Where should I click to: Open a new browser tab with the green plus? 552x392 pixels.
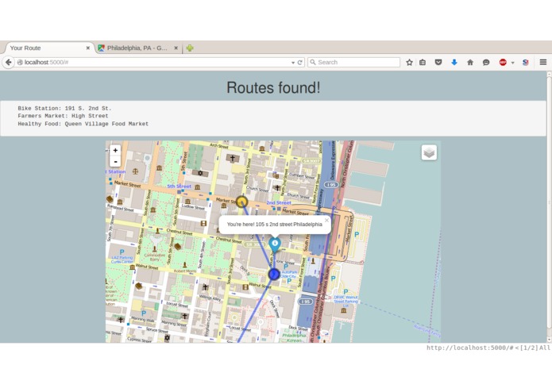coord(190,48)
